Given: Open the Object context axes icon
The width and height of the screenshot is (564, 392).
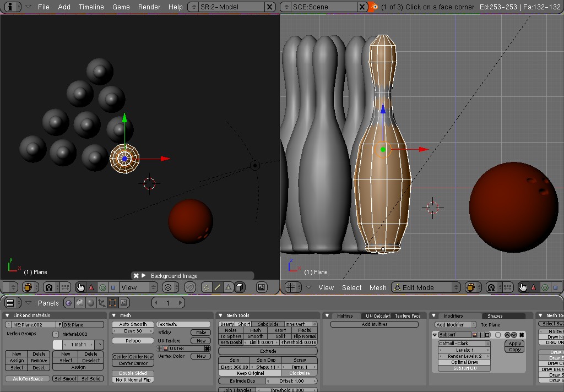Looking at the screenshot, I should tap(102, 303).
